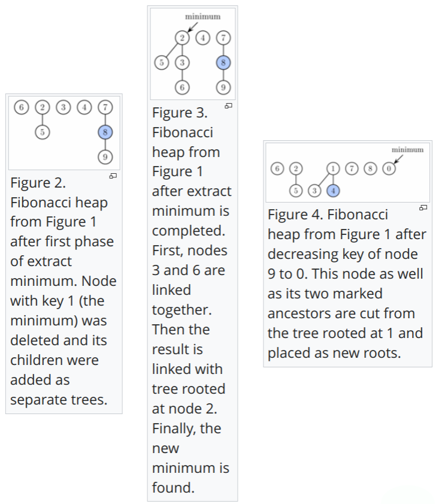Select node 1 in Figure 4 diagram
The image size is (436, 504).
pos(334,168)
